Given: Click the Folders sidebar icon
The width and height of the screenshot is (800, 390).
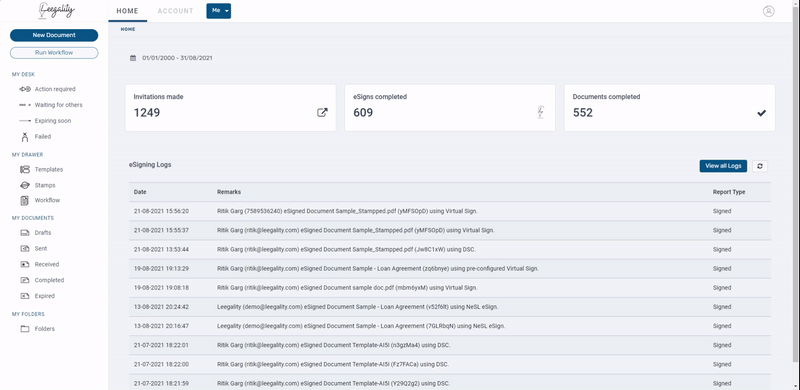Looking at the screenshot, I should pos(25,329).
